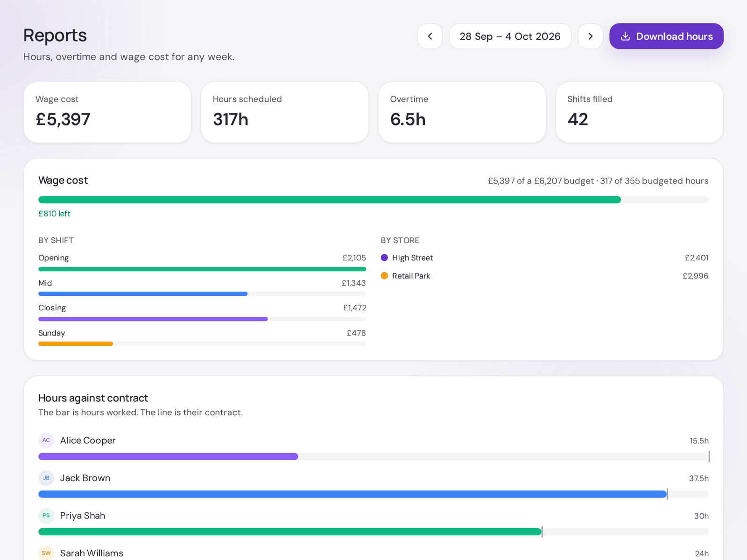Click the budget summary text '£5,397 of a £6,207 budget'
The image size is (747, 560).
(x=541, y=181)
